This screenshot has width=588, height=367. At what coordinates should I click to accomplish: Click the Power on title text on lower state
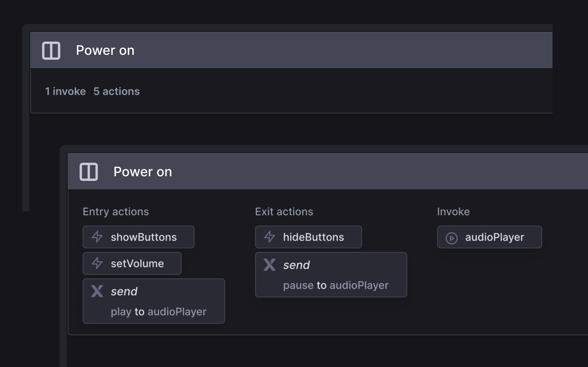tap(143, 172)
